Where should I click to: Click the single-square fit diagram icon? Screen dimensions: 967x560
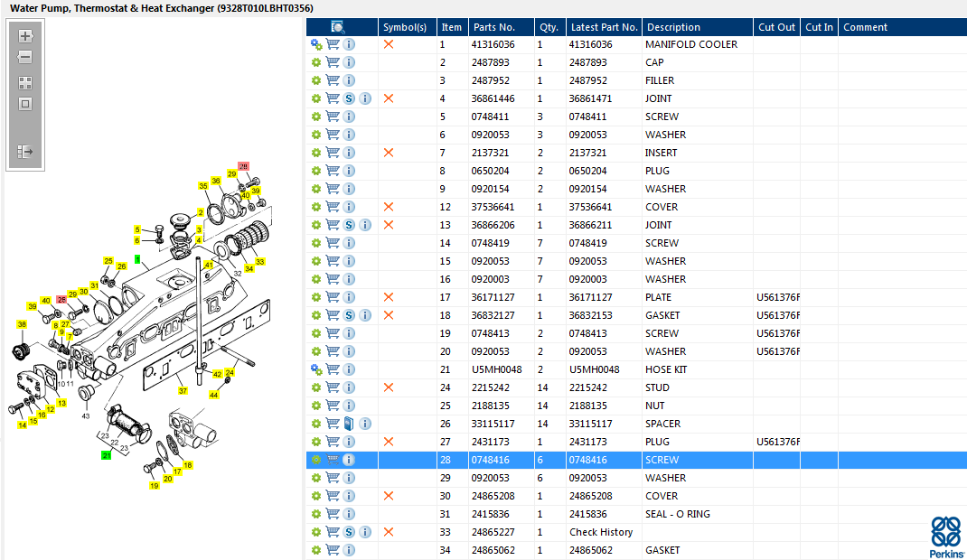tap(25, 104)
